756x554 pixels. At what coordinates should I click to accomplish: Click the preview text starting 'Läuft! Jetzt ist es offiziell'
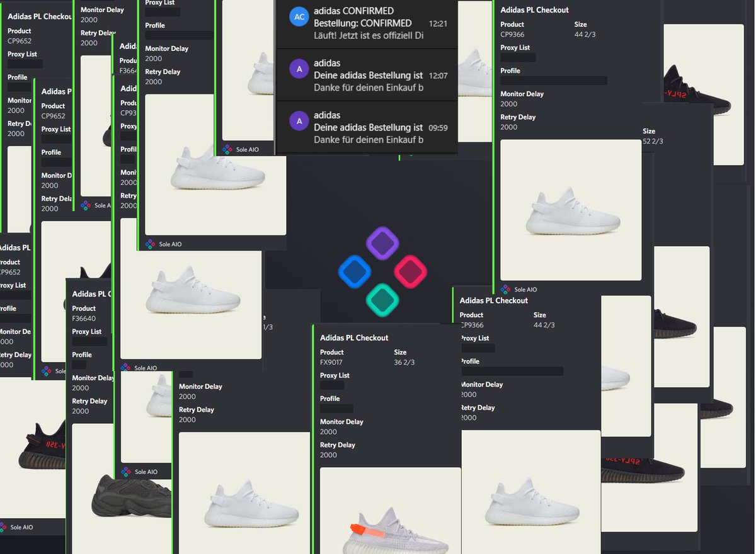pyautogui.click(x=369, y=35)
